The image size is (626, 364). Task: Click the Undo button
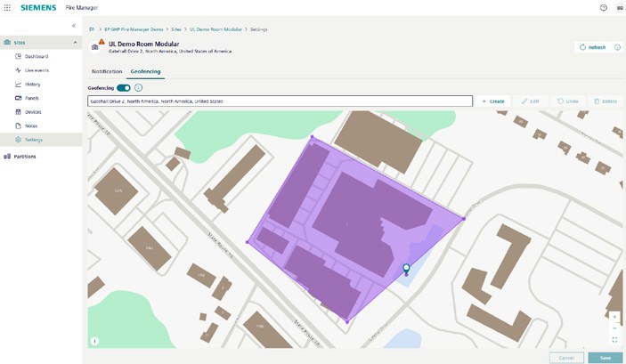(x=567, y=101)
